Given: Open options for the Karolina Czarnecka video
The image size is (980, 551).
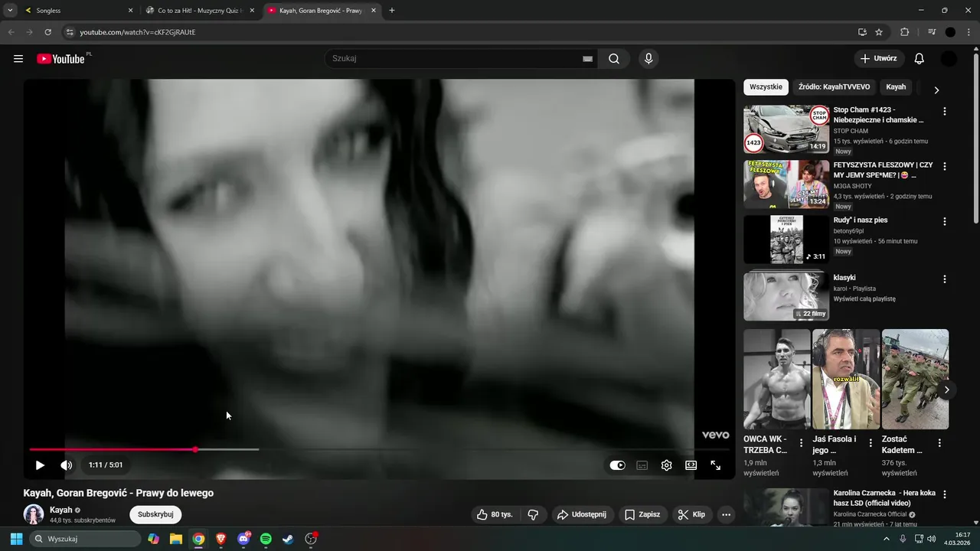Looking at the screenshot, I should [x=944, y=495].
